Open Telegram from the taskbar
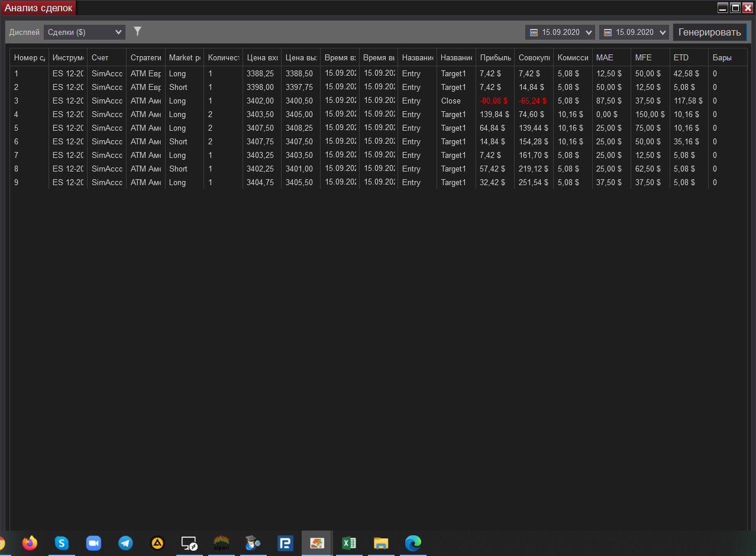The image size is (756, 556). [x=125, y=543]
